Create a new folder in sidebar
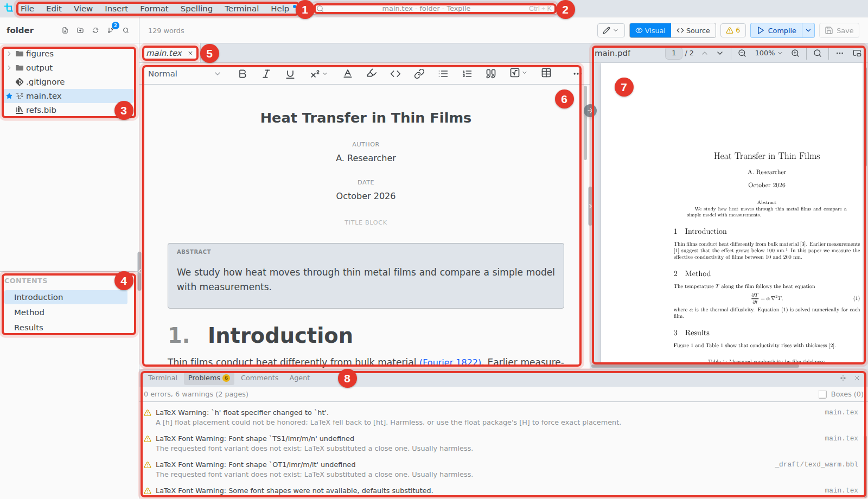The height and width of the screenshot is (499, 868). point(80,30)
